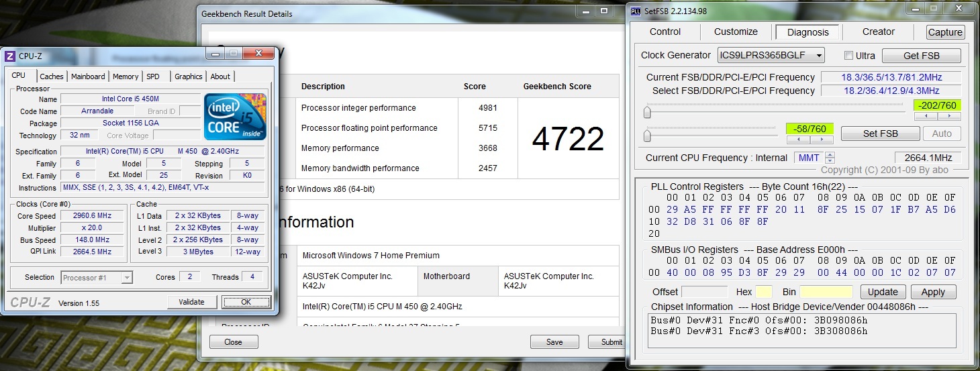This screenshot has width=980, height=371.
Task: Select the CPU tab in CPU-Z
Action: coord(19,76)
